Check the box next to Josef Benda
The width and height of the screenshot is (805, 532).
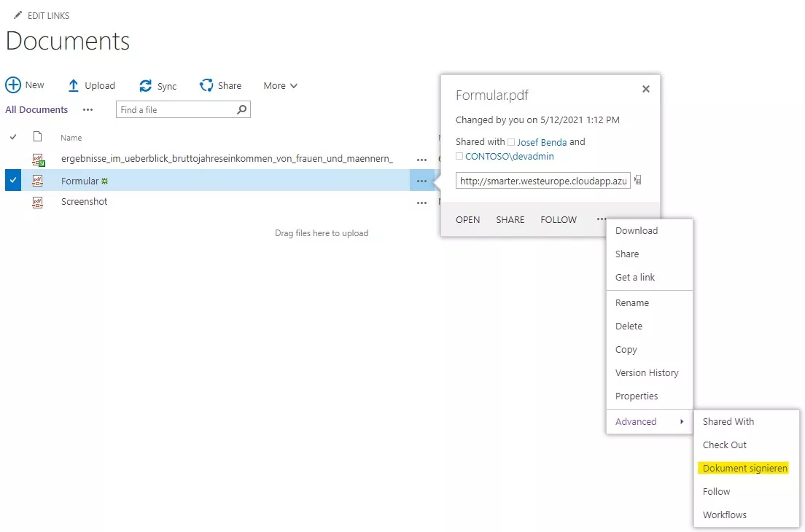pyautogui.click(x=512, y=142)
